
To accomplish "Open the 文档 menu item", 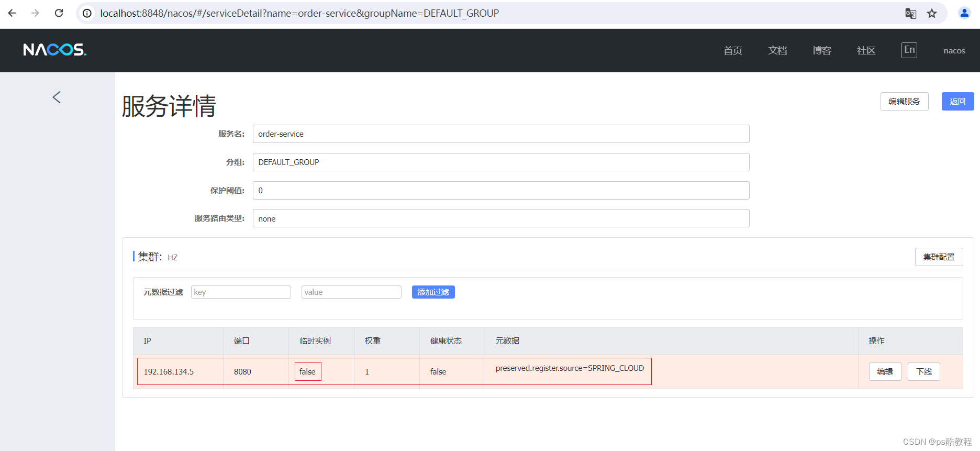I will pos(777,51).
